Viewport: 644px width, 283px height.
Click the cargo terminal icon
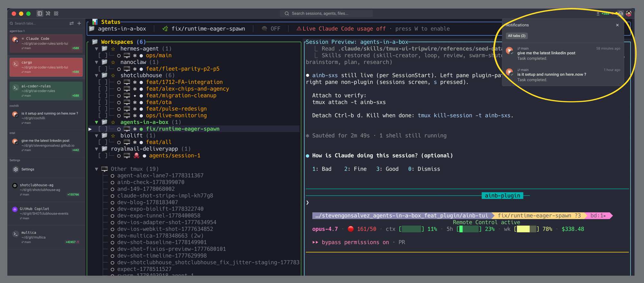click(x=15, y=64)
